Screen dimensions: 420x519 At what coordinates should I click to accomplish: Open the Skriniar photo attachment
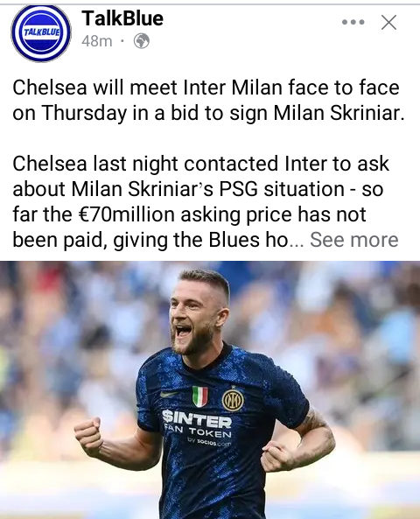click(x=210, y=390)
